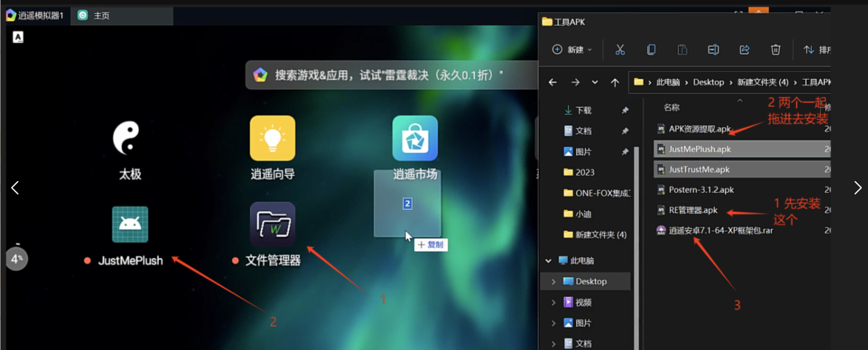
Task: Click the Delete trash icon in Explorer toolbar
Action: [x=776, y=50]
